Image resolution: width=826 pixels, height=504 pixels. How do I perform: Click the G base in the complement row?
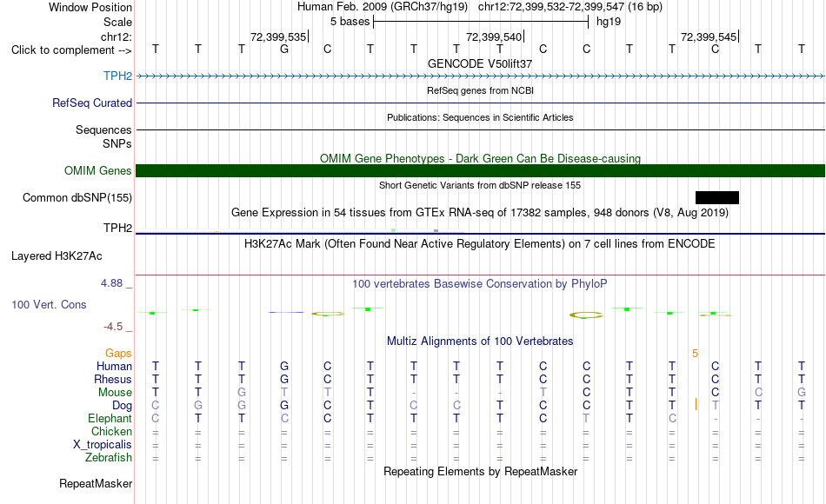[284, 49]
